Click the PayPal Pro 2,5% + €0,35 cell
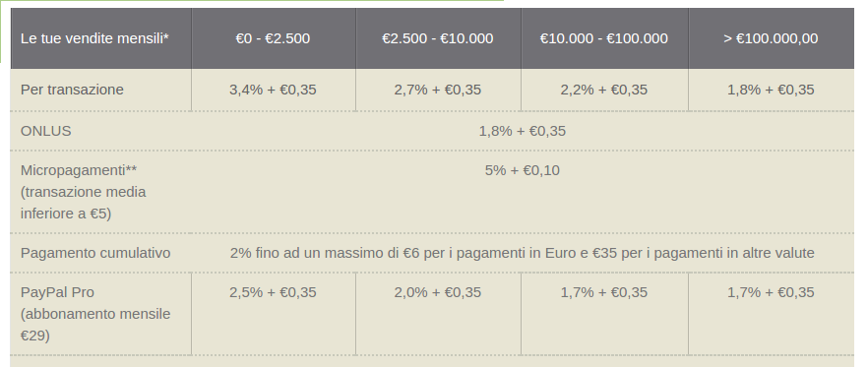 click(273, 292)
